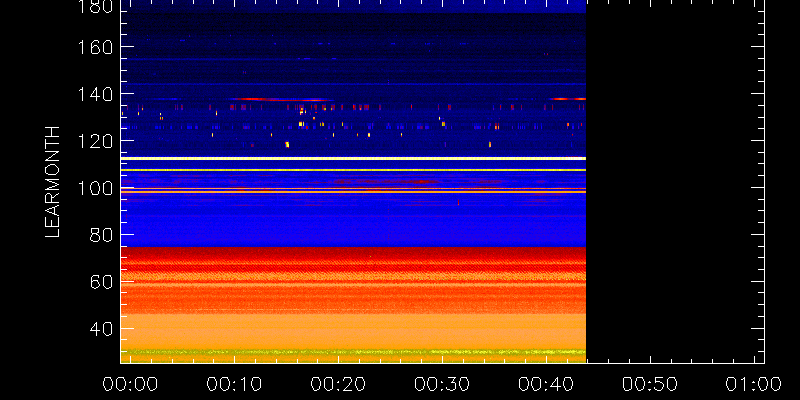Click the 160 frequency axis label

click(x=95, y=47)
